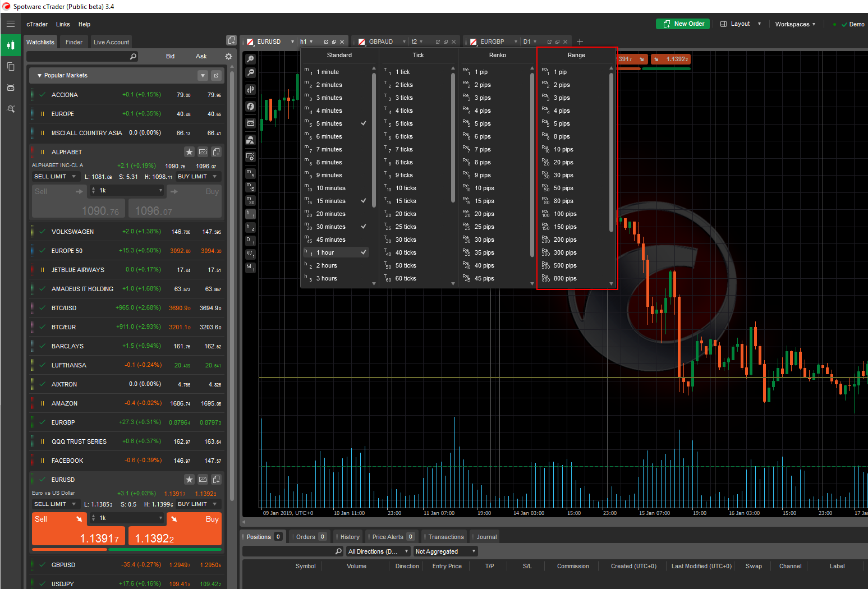Open the chart settings tool icon

(250, 157)
